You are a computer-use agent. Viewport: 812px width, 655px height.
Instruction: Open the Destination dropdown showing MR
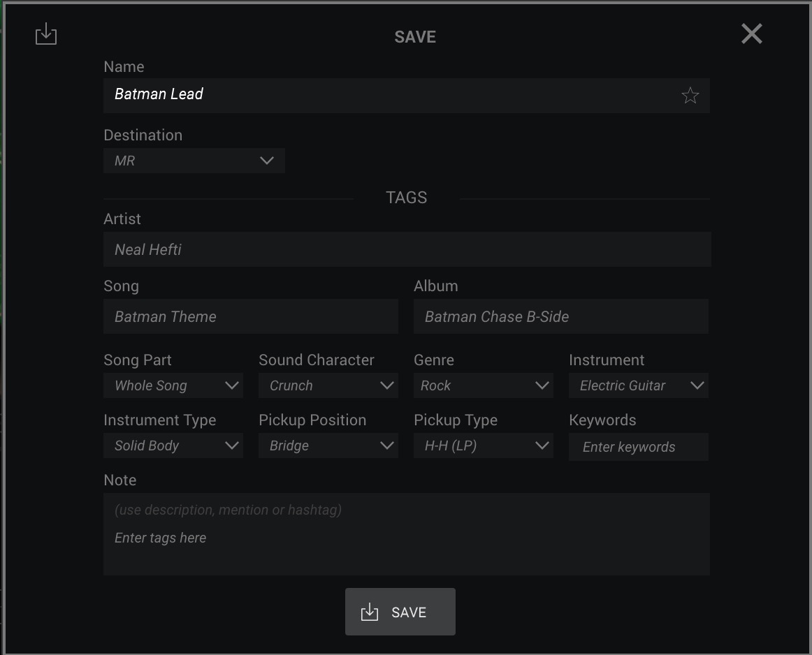[194, 161]
